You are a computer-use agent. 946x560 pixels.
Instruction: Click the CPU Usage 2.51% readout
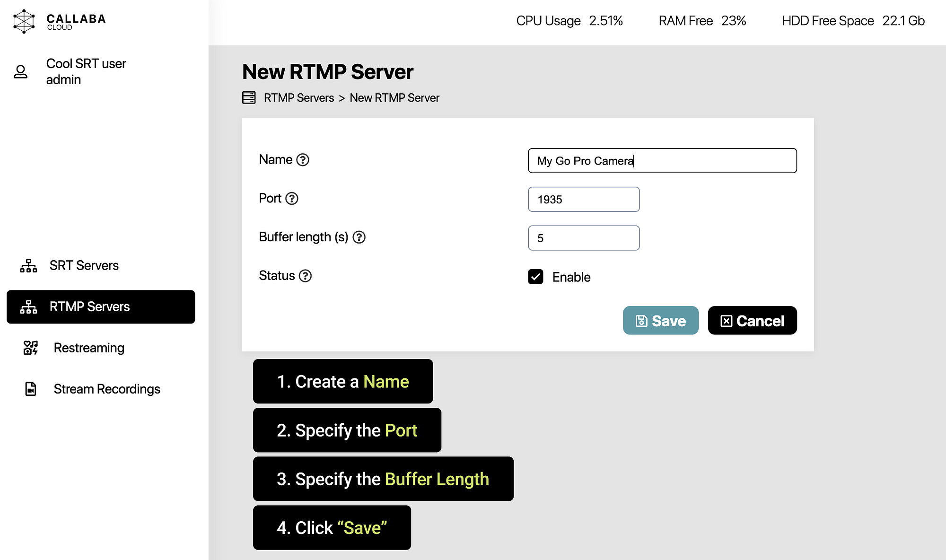point(569,21)
